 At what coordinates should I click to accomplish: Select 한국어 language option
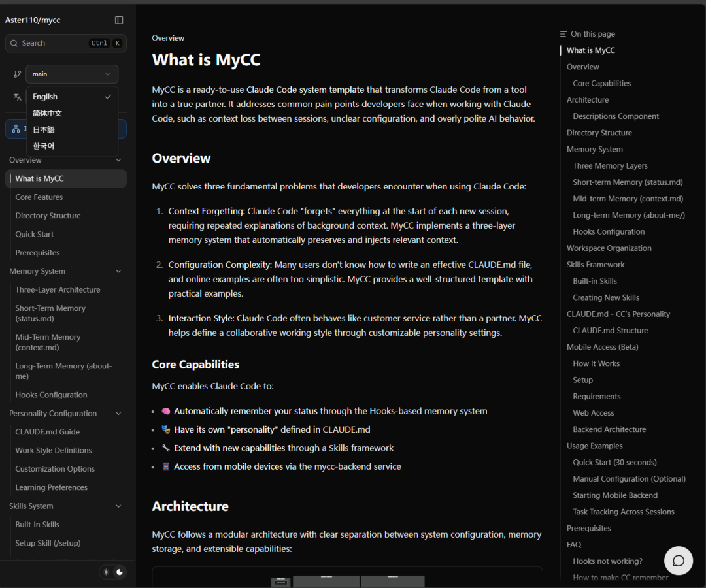[72, 146]
